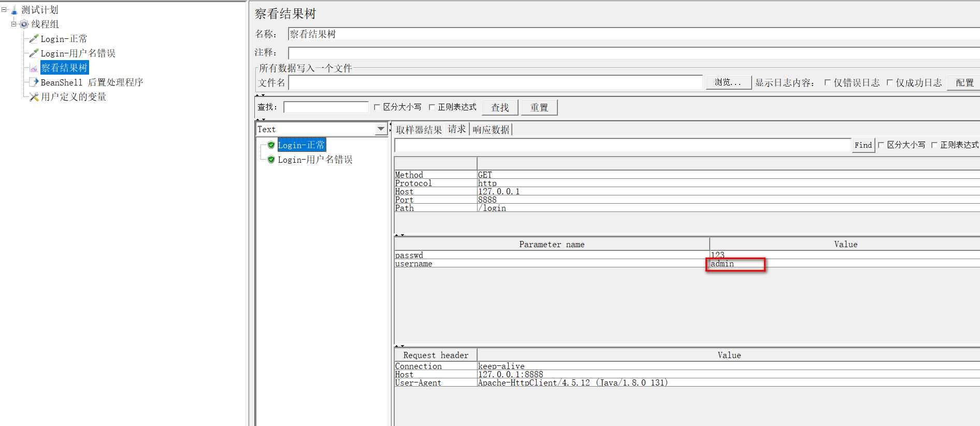
Task: Focus the 注释 input field
Action: [x=634, y=53]
